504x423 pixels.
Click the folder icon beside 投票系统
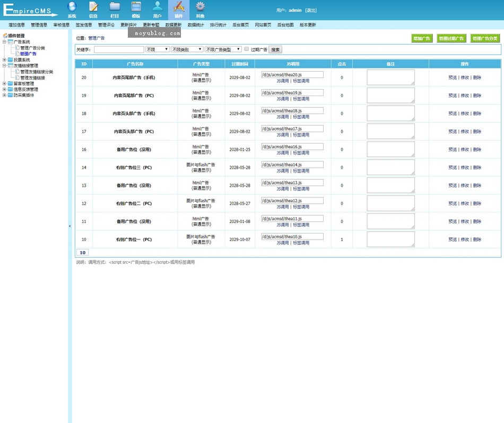[x=10, y=60]
